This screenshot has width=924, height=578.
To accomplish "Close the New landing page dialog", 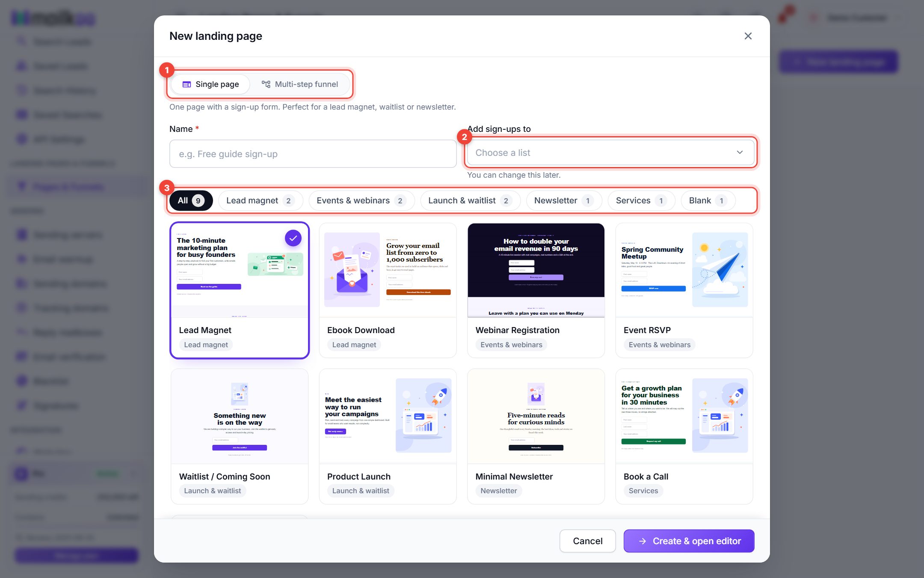I will (748, 36).
